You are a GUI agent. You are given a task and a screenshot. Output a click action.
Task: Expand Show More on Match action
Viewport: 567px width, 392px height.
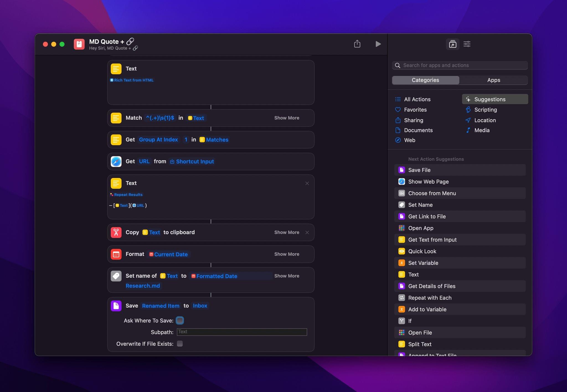[287, 118]
